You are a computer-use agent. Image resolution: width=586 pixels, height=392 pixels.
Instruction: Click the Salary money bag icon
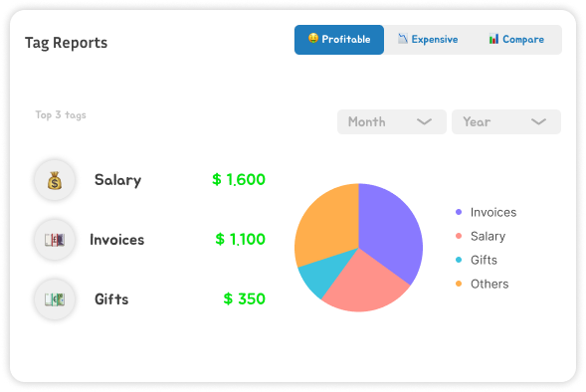pos(55,180)
